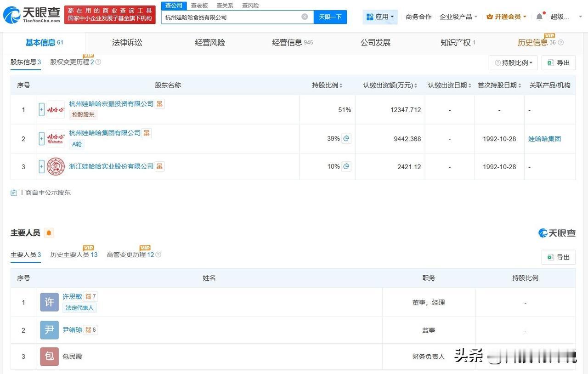Open the 持股比例 filter dropdown
588x374 pixels.
pos(513,63)
